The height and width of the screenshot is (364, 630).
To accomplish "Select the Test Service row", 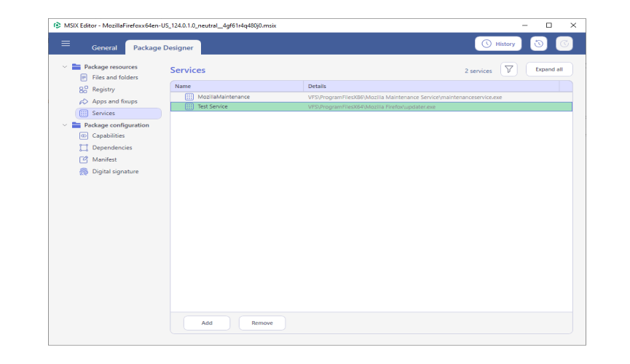I will pos(371,106).
